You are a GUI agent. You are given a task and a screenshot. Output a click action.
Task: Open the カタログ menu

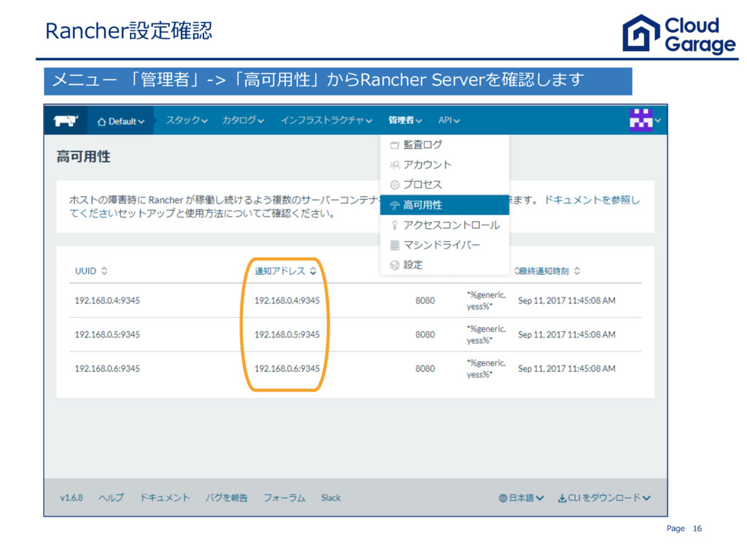click(243, 120)
